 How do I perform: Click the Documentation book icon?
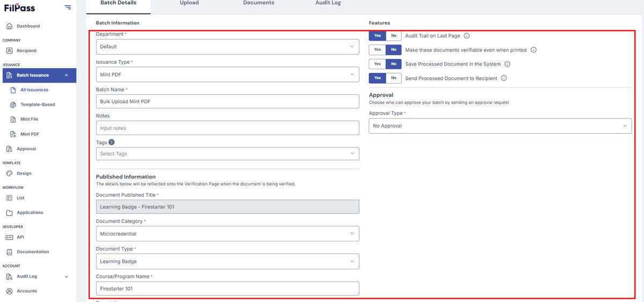pos(10,252)
